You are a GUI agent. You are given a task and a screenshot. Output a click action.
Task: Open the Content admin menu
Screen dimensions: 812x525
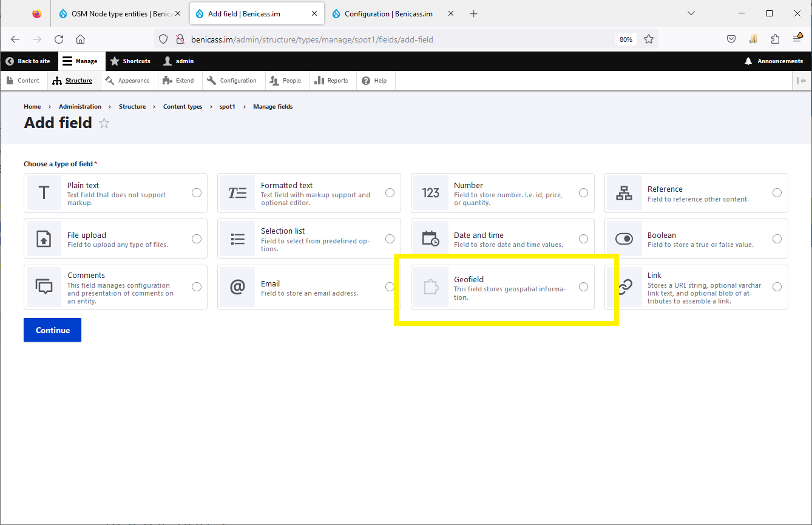(23, 81)
